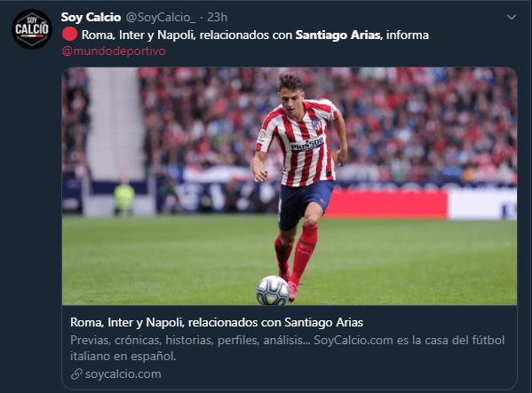
Task: Click the red circle emoji in the tweet
Action: [x=69, y=35]
